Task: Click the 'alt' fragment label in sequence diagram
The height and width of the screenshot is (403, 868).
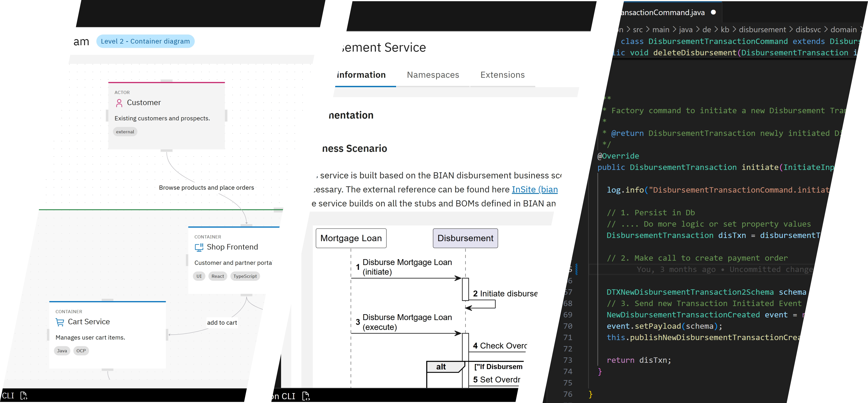Action: (441, 367)
